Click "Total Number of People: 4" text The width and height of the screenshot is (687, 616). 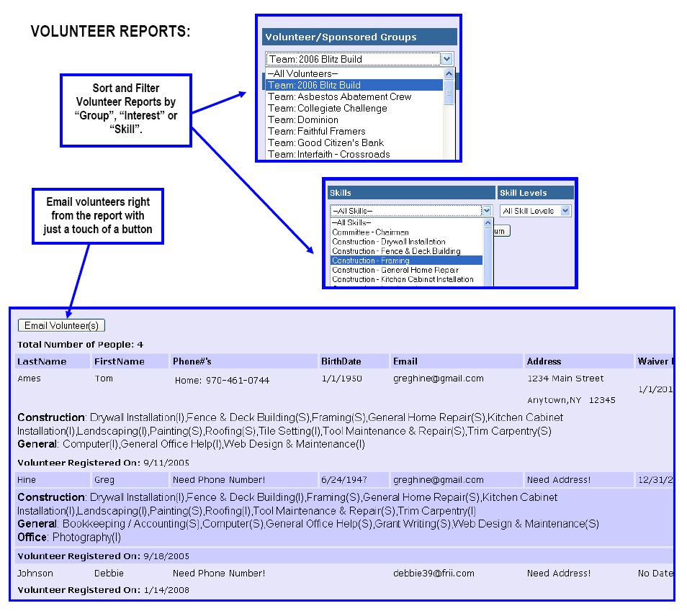(80, 345)
